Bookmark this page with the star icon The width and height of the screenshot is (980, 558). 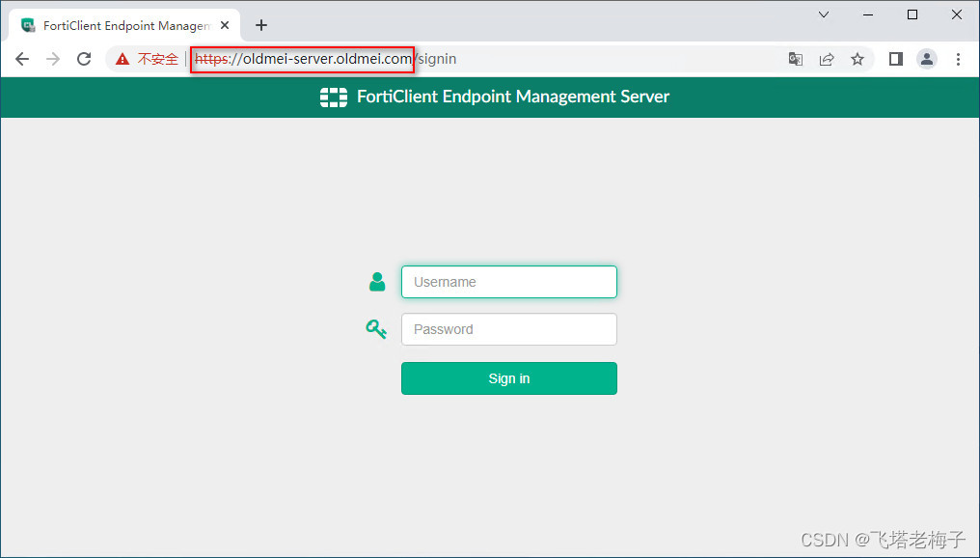[857, 59]
